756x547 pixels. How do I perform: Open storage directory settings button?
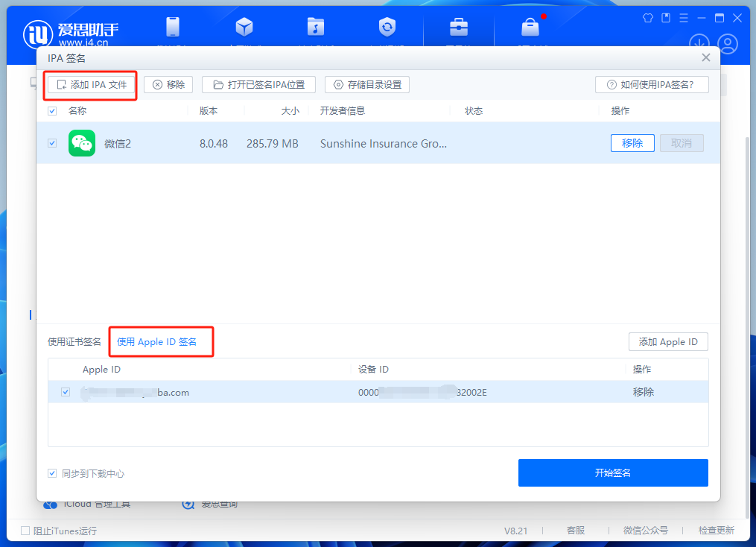coord(367,85)
